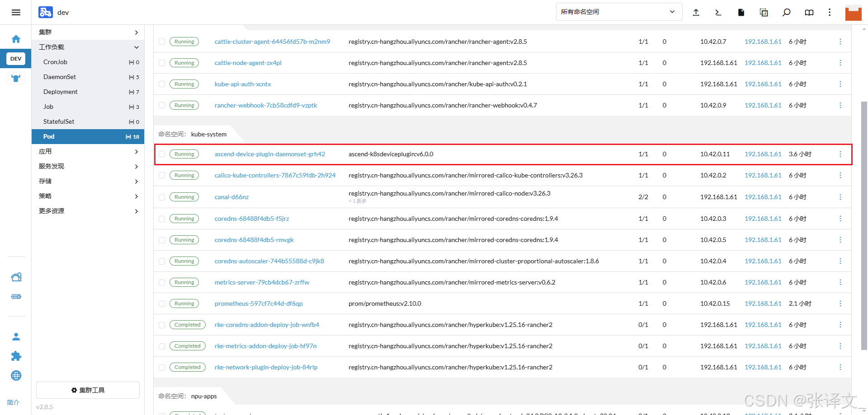Open the kubectl shell terminal

718,12
